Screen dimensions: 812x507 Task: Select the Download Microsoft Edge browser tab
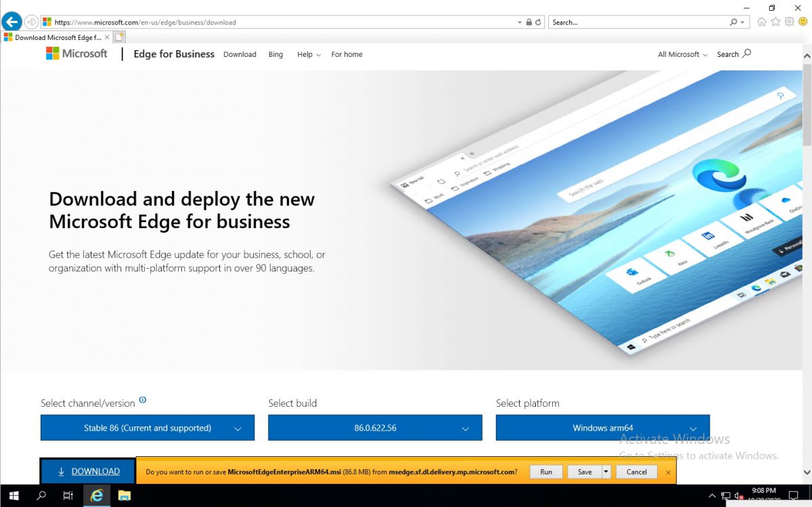tap(53, 37)
